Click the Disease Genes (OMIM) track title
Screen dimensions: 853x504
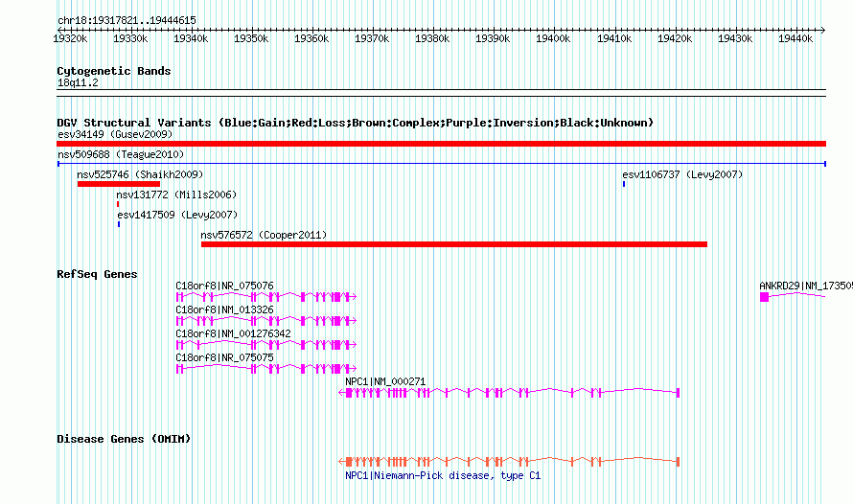[124, 439]
